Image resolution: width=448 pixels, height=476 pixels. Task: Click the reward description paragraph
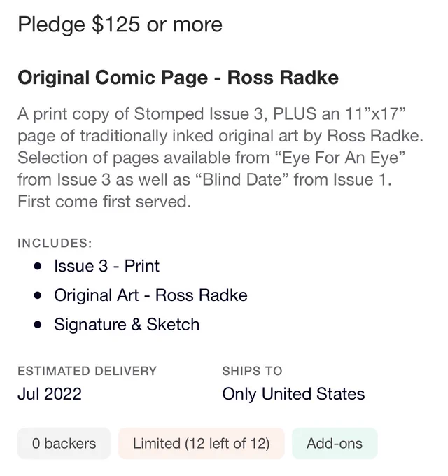pyautogui.click(x=220, y=157)
